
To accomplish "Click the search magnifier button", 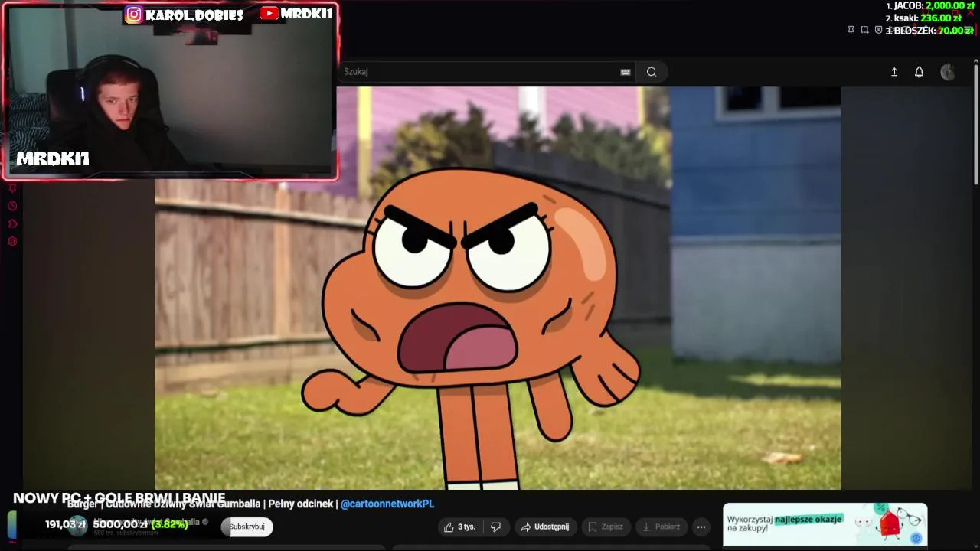I will (x=652, y=72).
